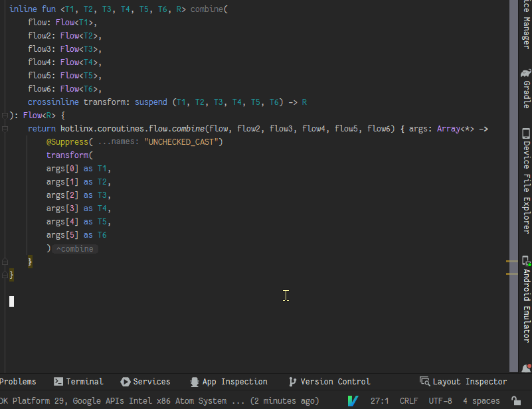Open notifications bell icon
Screen dimensions: 532x409
pyautogui.click(x=526, y=368)
